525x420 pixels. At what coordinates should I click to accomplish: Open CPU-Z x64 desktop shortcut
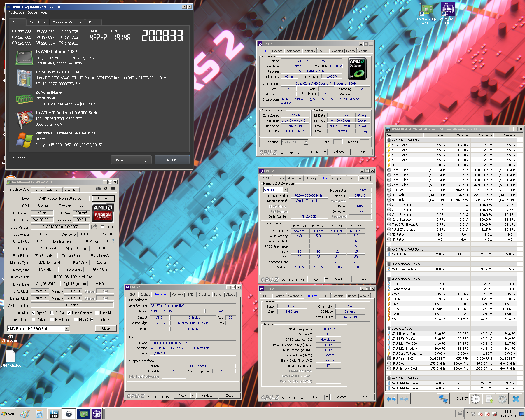point(448,13)
